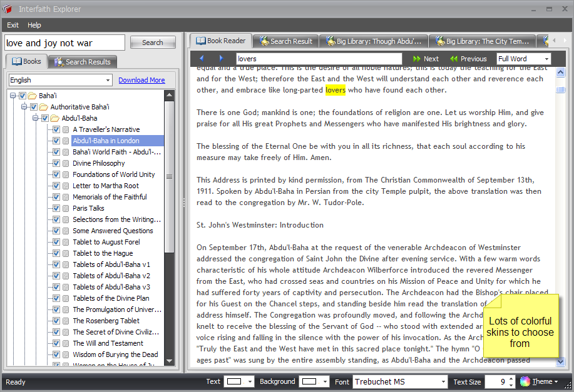
Task: Go to Previous search match
Action: tap(468, 59)
